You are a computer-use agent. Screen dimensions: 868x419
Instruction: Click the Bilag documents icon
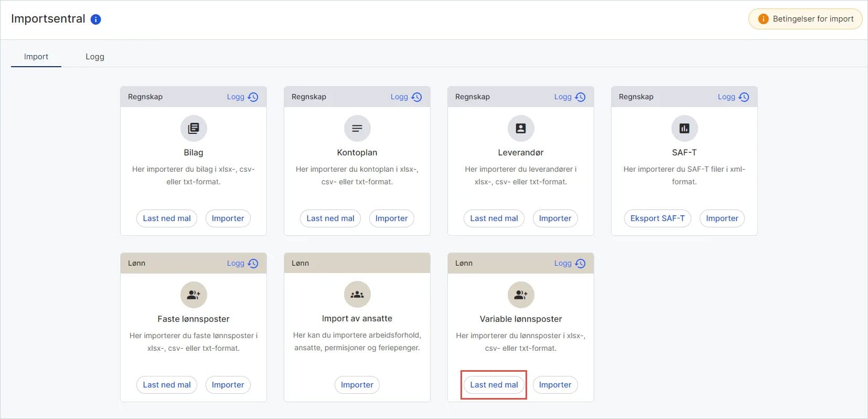(194, 128)
